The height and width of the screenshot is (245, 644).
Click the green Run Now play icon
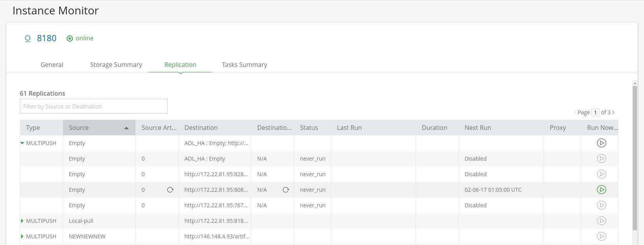click(x=601, y=190)
